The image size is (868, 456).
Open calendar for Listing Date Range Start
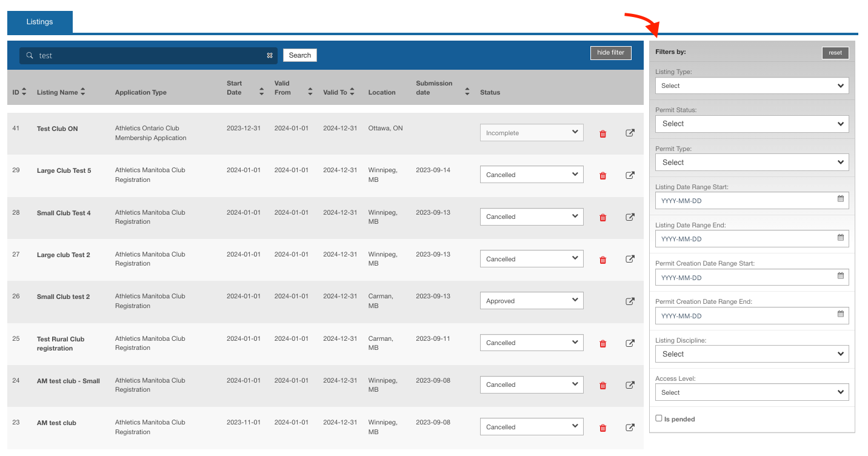point(841,199)
